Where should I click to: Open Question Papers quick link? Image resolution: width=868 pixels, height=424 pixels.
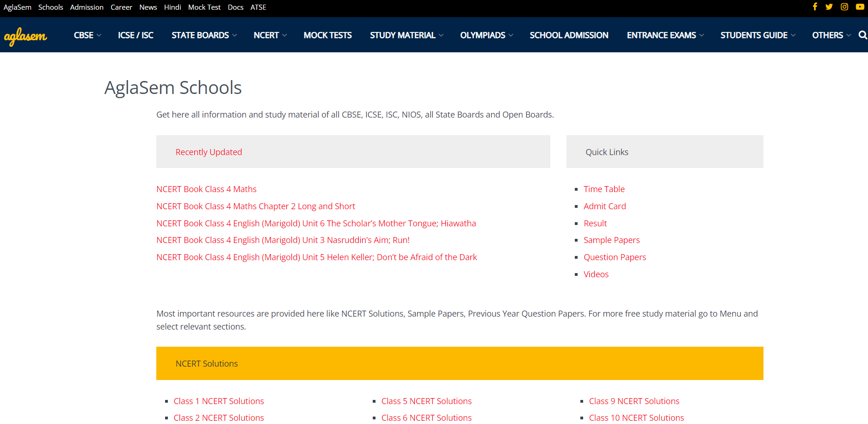click(615, 257)
